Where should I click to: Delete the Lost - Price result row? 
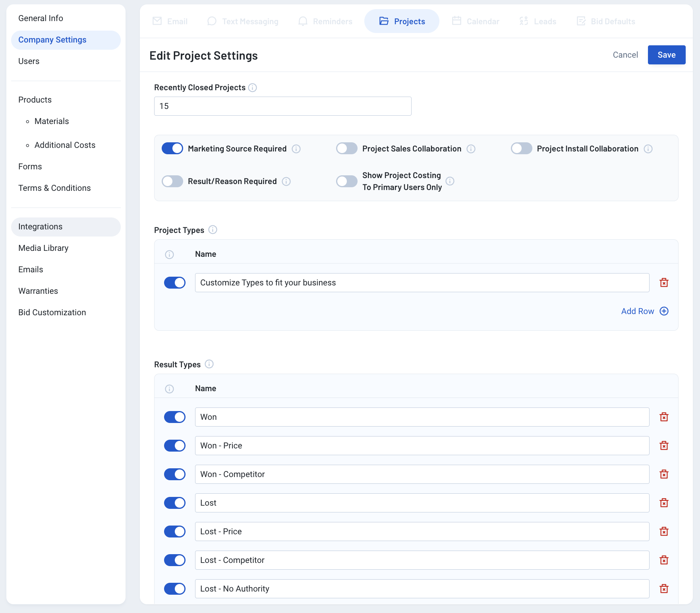(x=664, y=532)
